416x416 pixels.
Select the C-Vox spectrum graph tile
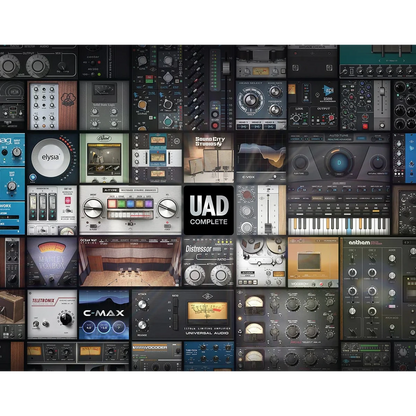261,158
